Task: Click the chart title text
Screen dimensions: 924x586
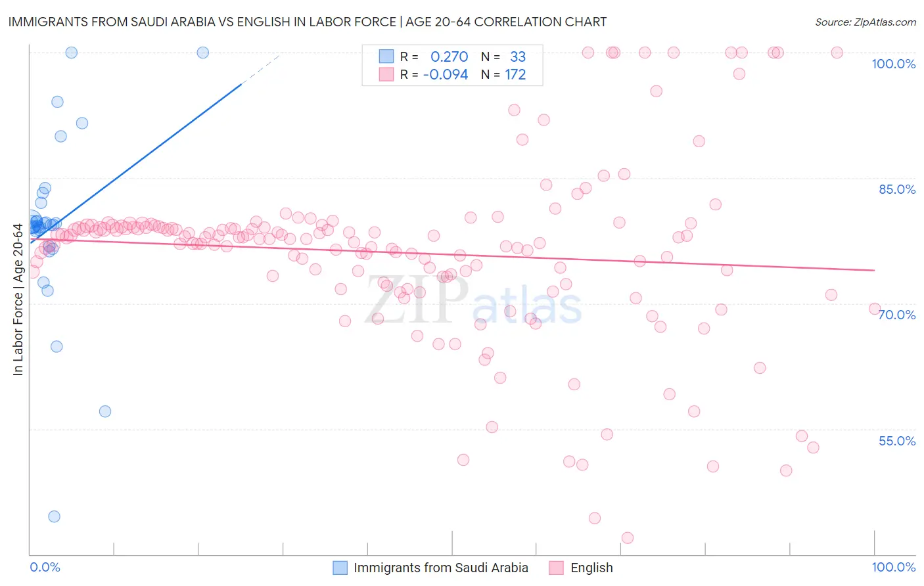Action: [308, 22]
